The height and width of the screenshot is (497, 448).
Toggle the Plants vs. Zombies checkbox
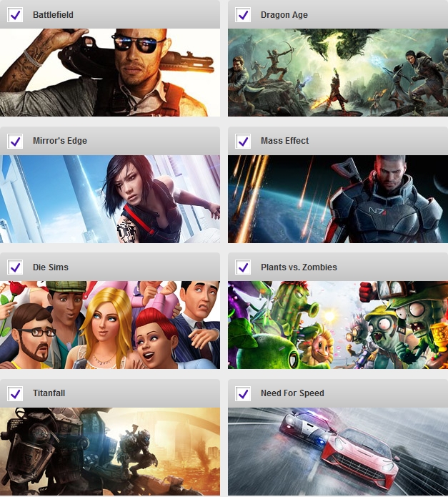pos(243,267)
